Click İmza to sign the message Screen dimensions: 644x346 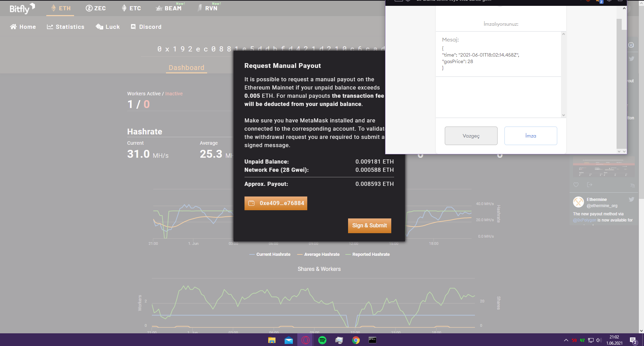click(x=530, y=136)
